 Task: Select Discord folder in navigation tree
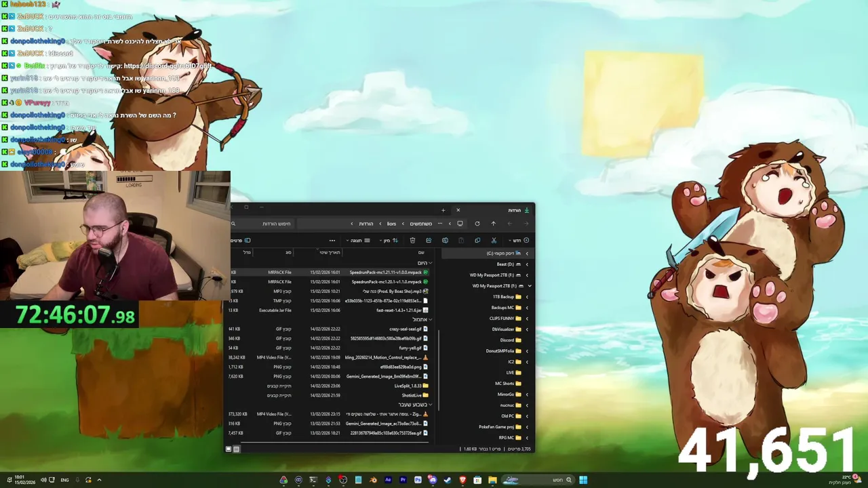507,340
